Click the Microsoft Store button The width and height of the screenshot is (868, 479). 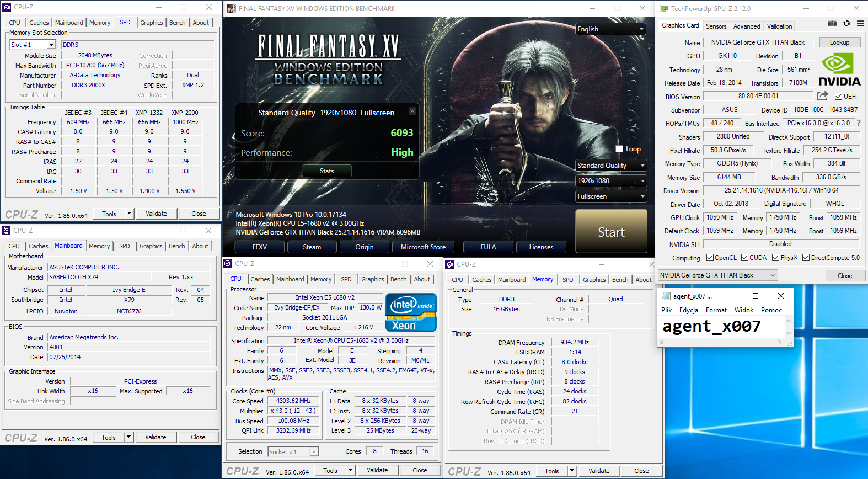coord(423,247)
